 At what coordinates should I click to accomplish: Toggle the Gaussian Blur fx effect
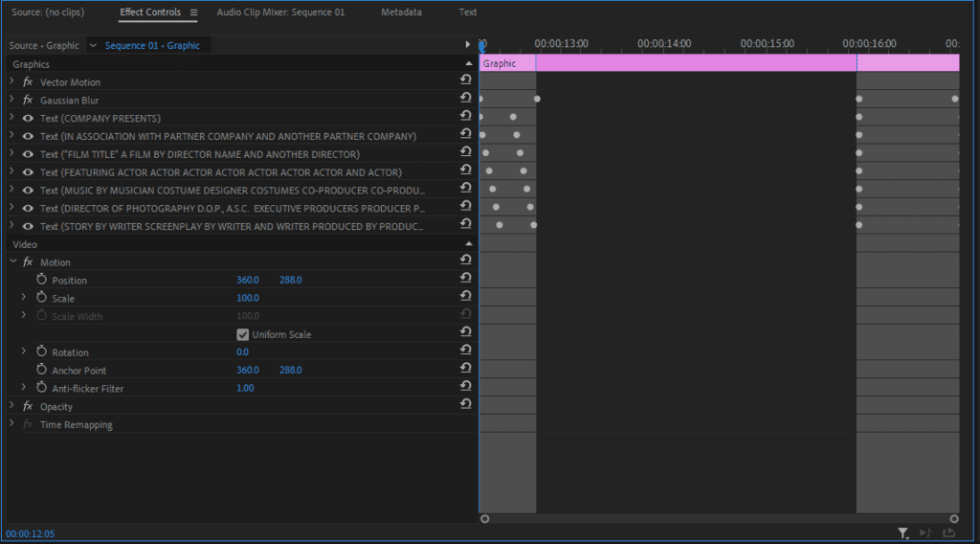point(28,100)
